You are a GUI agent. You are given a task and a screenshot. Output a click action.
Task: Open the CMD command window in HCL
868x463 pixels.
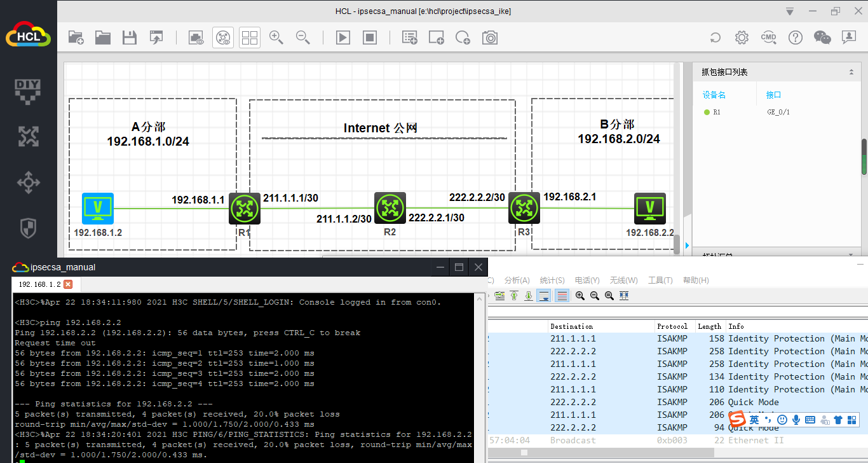tap(769, 38)
